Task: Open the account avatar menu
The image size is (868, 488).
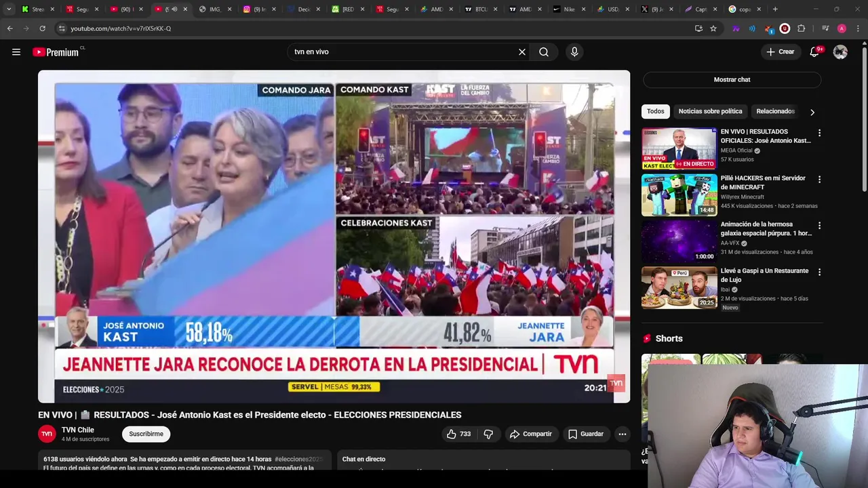Action: pyautogui.click(x=840, y=52)
